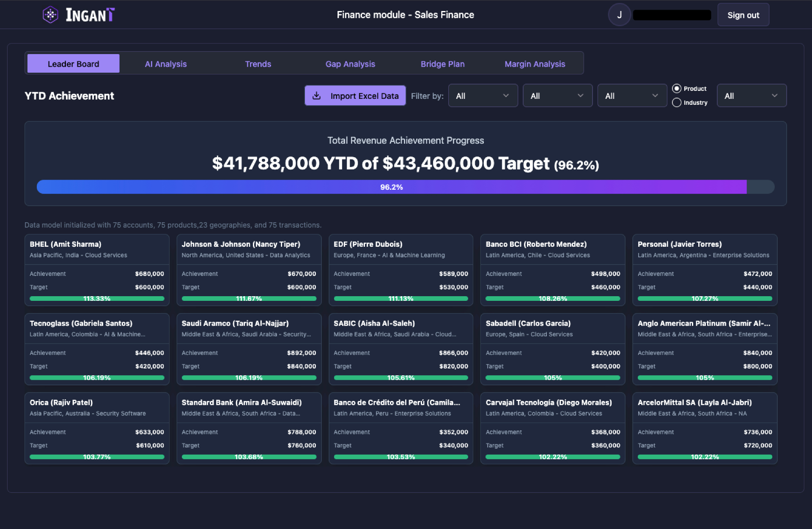Viewport: 812px width, 529px height.
Task: Open the AI Analysis tab
Action: (165, 64)
